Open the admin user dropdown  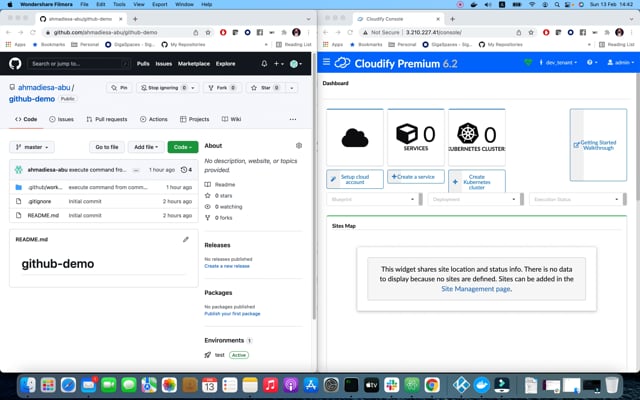621,62
